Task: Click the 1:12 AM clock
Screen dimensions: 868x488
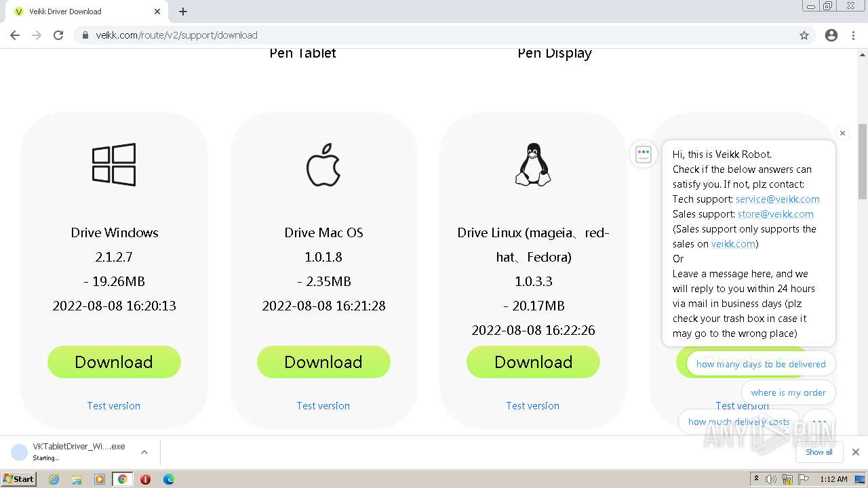Action: [833, 479]
